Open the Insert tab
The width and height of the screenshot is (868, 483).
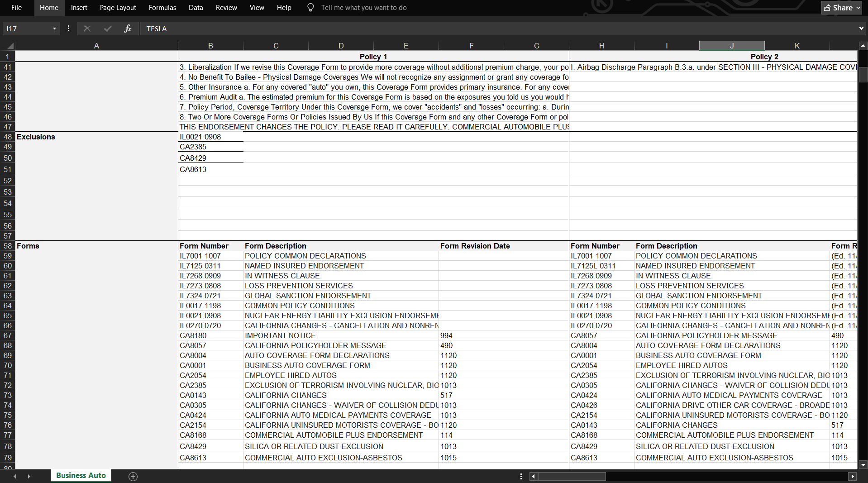pos(79,8)
